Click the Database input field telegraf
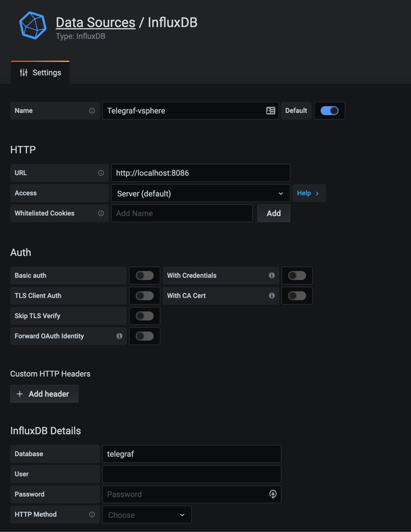The height and width of the screenshot is (532, 411). click(x=192, y=454)
